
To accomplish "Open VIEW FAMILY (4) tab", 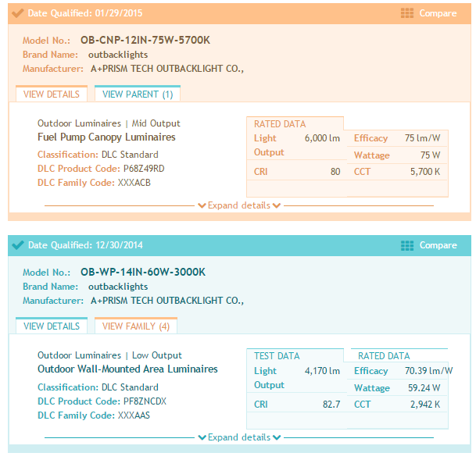I will pos(136,326).
